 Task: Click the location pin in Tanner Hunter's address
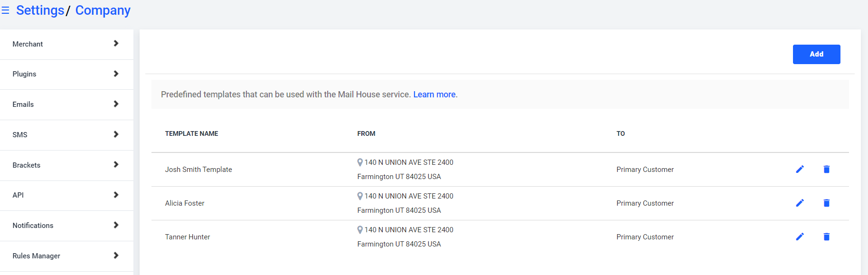pos(360,230)
